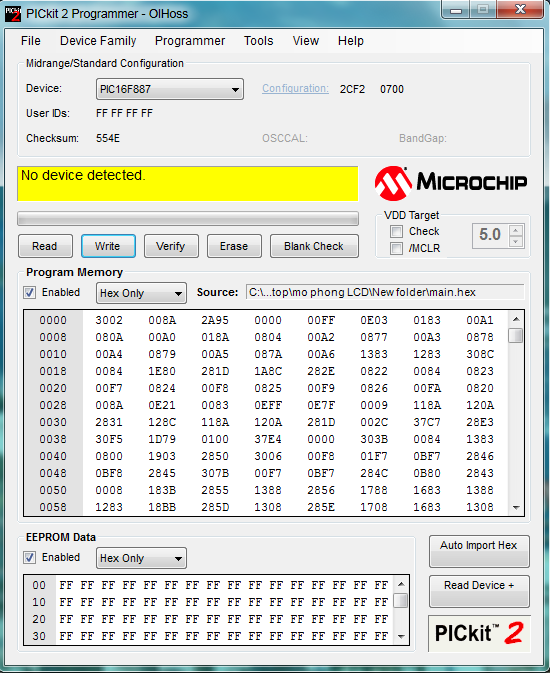Viewport: 550px width, 674px height.
Task: Click the Read Device + button
Action: pyautogui.click(x=479, y=591)
